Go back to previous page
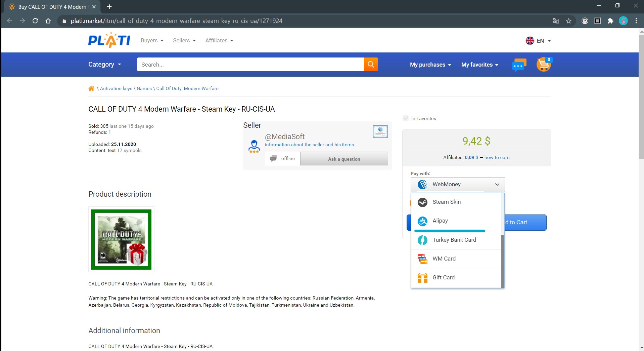The width and height of the screenshot is (644, 351). click(9, 21)
